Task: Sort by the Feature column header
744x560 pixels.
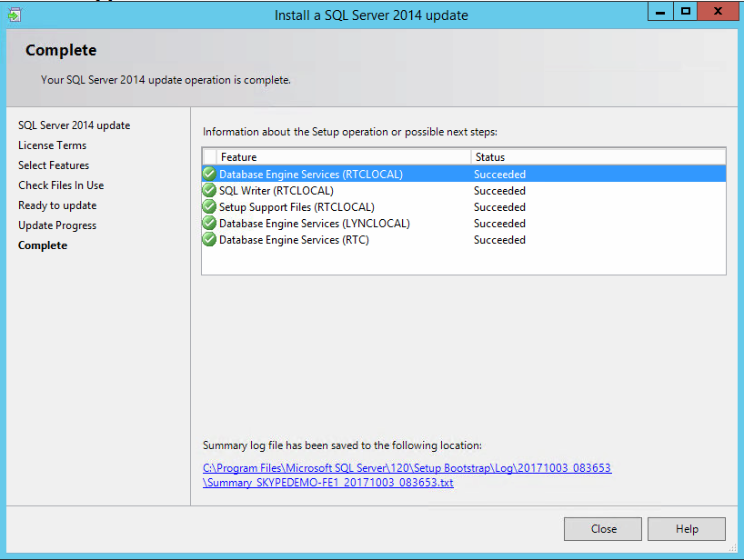Action: tap(344, 157)
